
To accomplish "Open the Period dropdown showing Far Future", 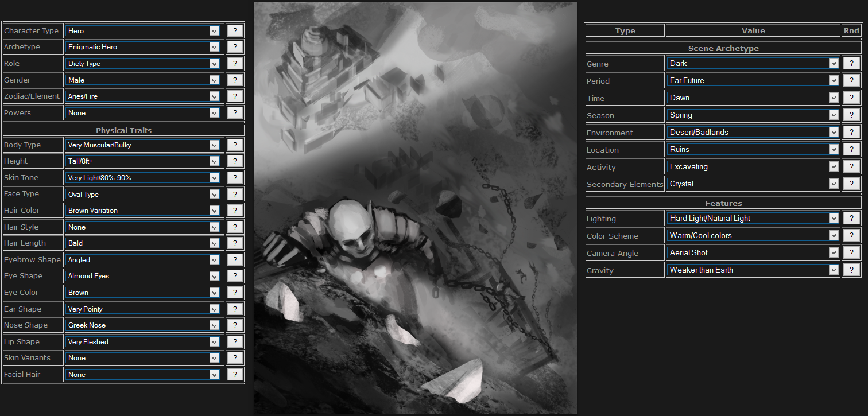I will tap(753, 81).
